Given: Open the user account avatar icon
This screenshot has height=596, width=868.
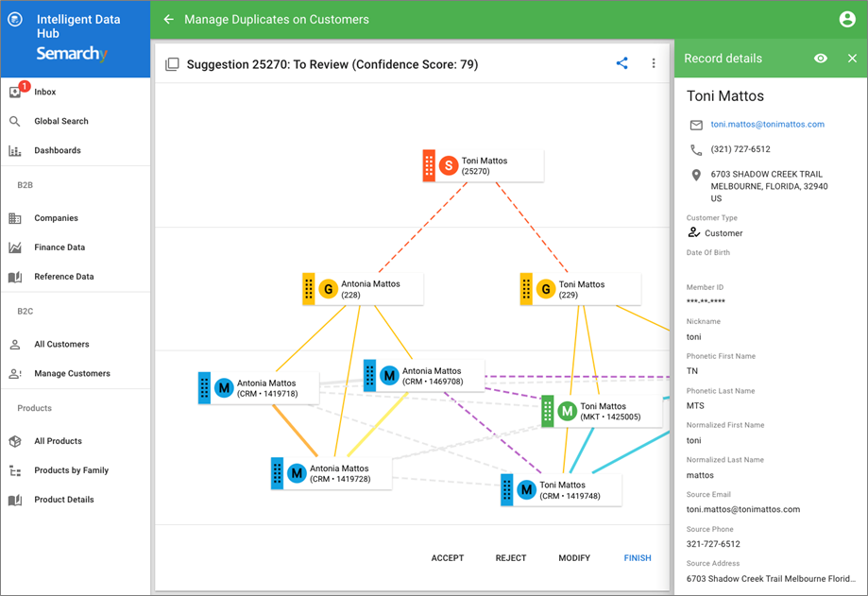Looking at the screenshot, I should pos(847,20).
